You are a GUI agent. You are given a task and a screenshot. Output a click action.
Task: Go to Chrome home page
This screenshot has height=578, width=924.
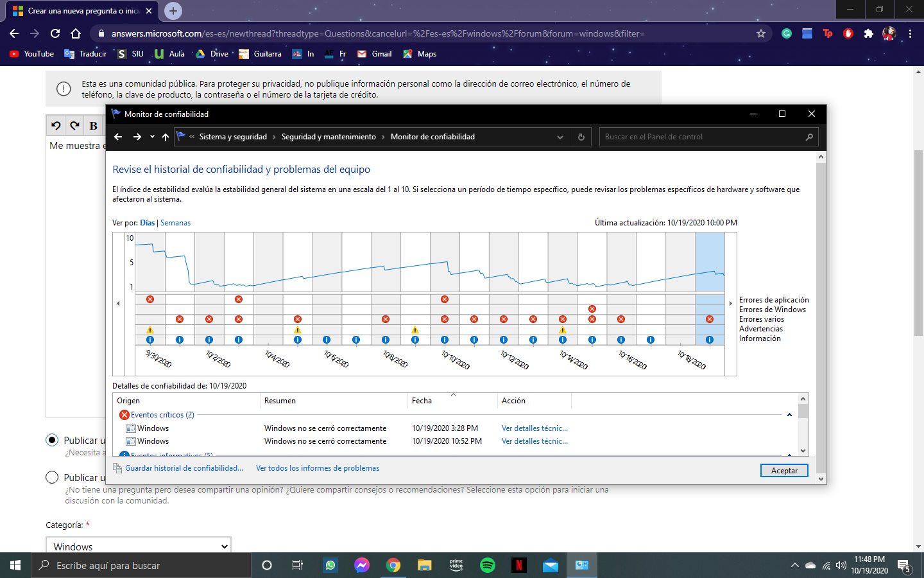pyautogui.click(x=76, y=33)
